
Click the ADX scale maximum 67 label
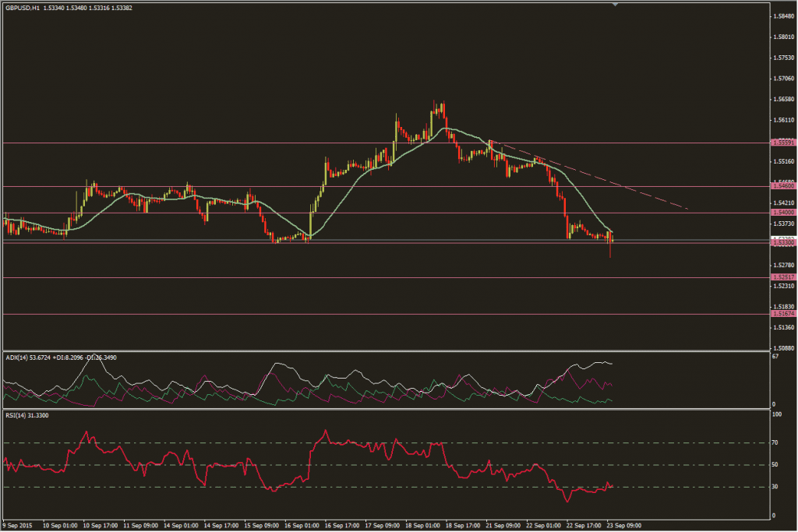775,357
